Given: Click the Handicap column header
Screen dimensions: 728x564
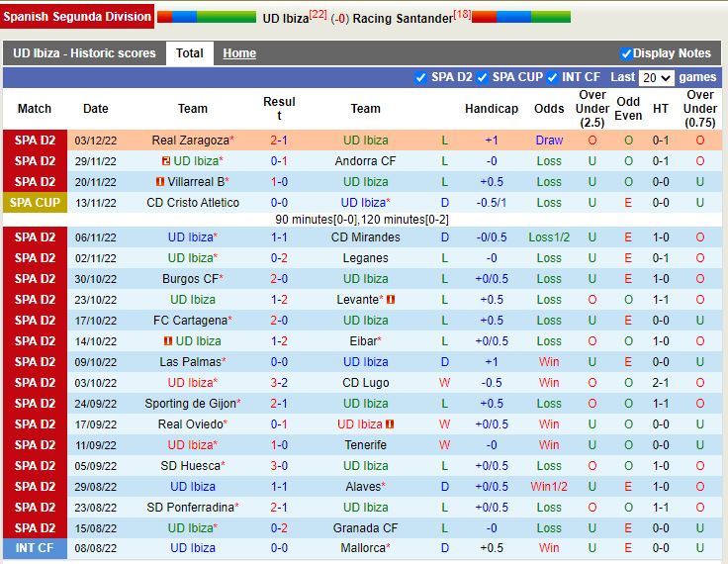Looking at the screenshot, I should click(x=491, y=109).
